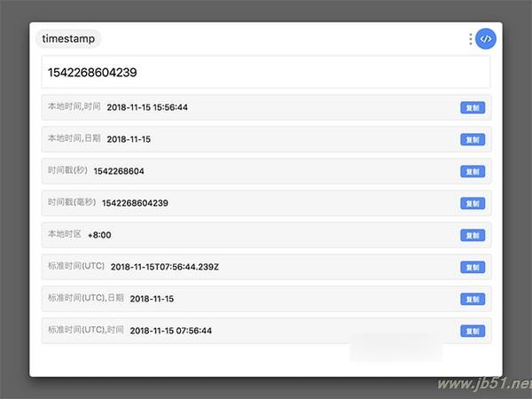Viewport: 532px width, 399px height.
Task: Select the 标准时间(UTC),日期 value 2018-11-15
Action: pyautogui.click(x=152, y=299)
